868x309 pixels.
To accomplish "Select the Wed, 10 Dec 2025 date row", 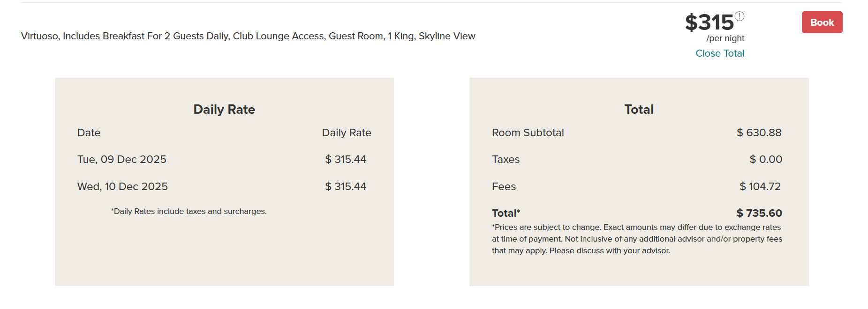I will click(122, 187).
